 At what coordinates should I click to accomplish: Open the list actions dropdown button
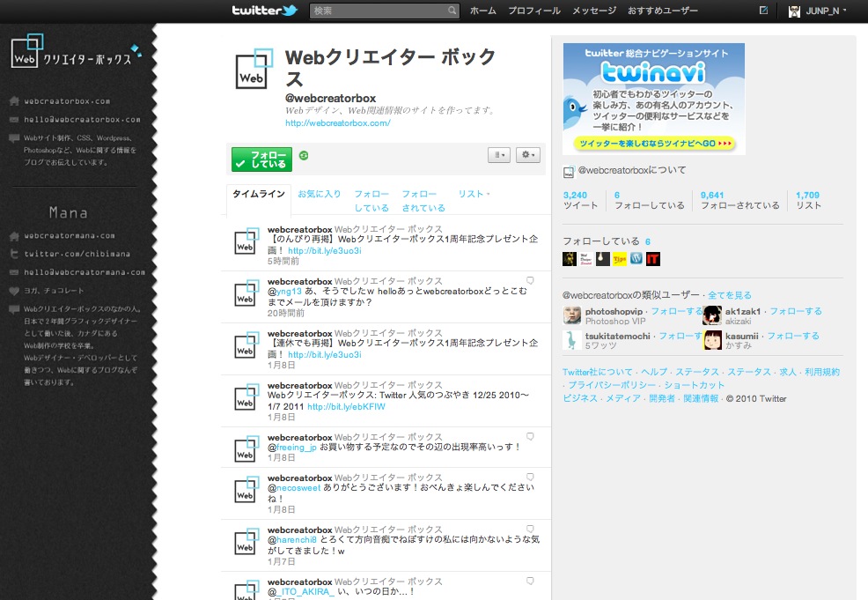(499, 155)
